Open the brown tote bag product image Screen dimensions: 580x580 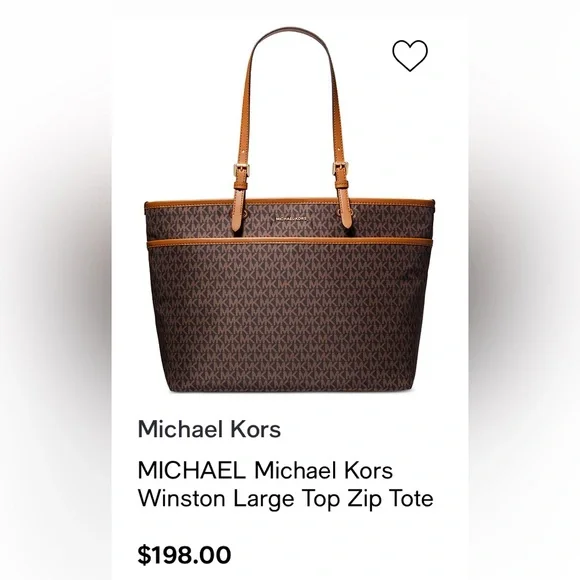tap(289, 209)
